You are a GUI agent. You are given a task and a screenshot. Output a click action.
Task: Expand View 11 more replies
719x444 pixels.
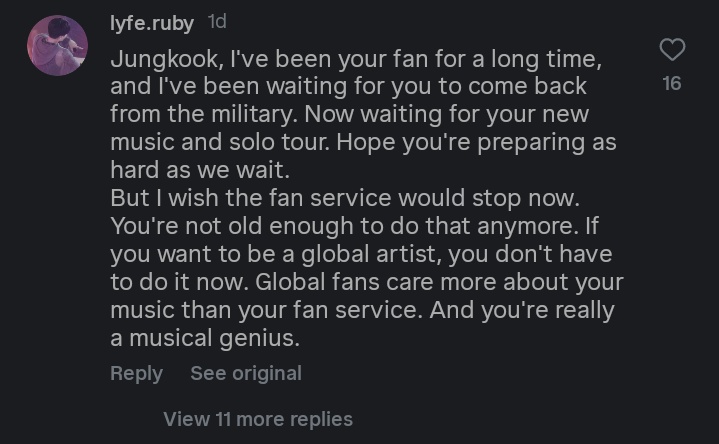pyautogui.click(x=258, y=419)
